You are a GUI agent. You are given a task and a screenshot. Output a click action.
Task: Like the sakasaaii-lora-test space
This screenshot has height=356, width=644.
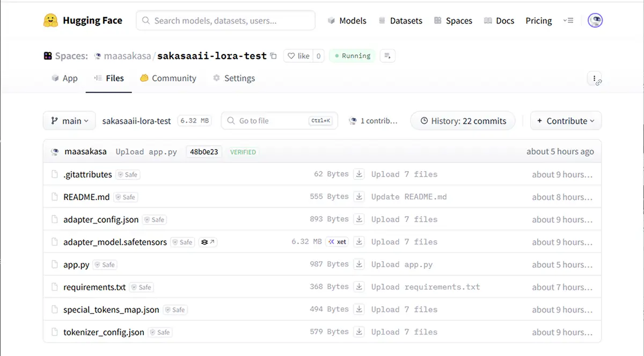tap(298, 56)
